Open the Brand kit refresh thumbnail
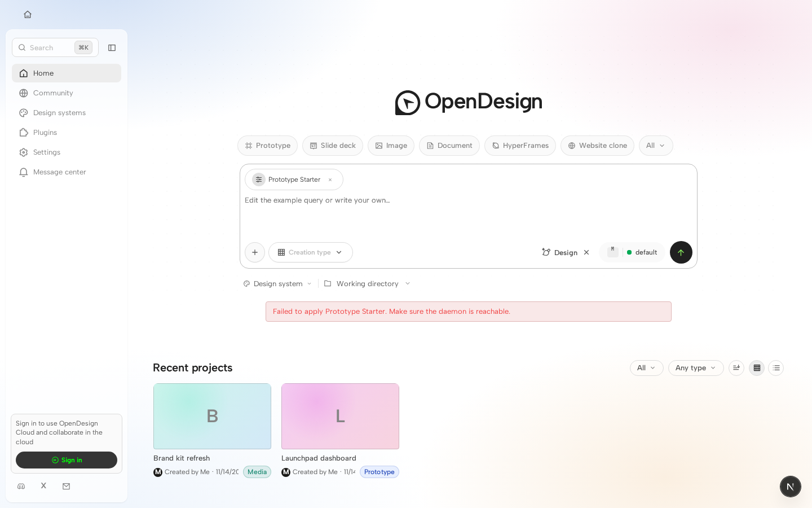This screenshot has width=812, height=508. 212,417
